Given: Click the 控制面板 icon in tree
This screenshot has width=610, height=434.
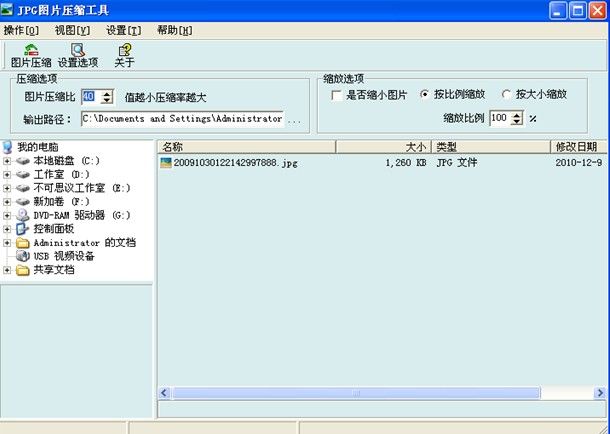Looking at the screenshot, I should tap(23, 229).
